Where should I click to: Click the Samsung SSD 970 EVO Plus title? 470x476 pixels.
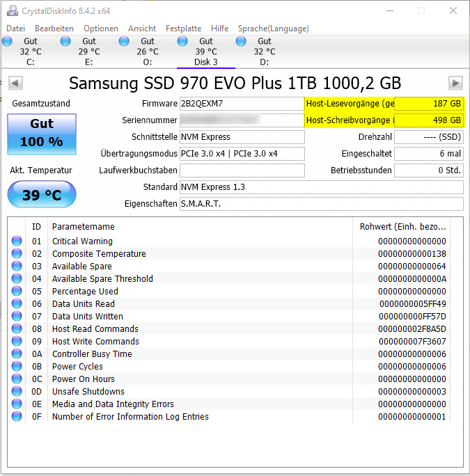coord(235,84)
